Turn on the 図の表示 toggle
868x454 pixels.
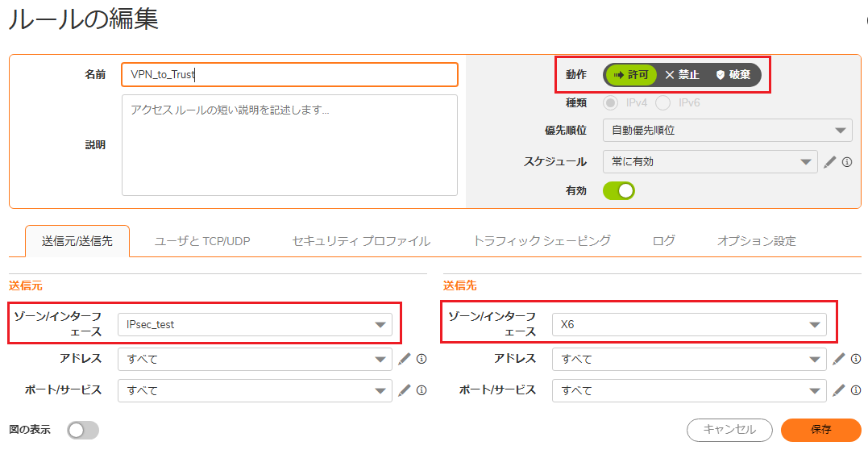point(83,430)
